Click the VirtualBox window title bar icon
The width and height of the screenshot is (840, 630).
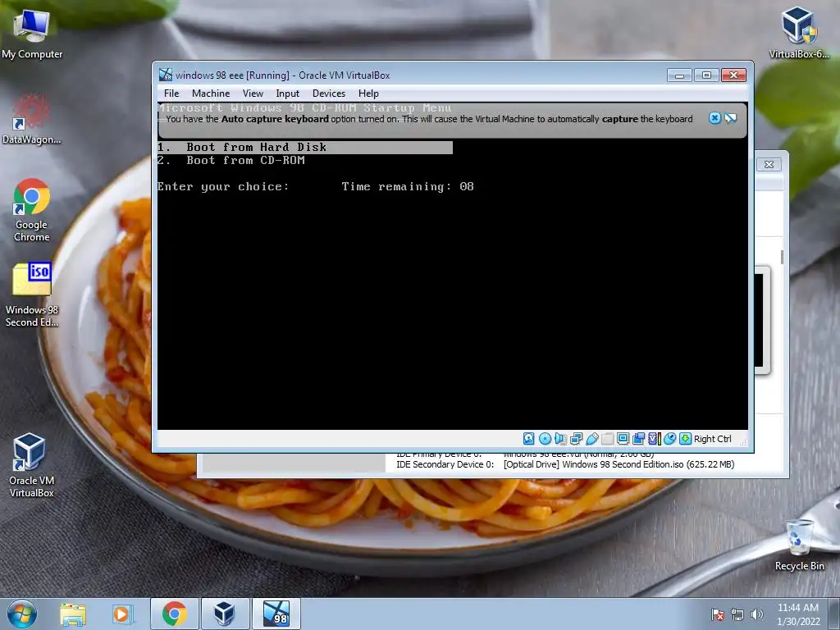(x=166, y=75)
